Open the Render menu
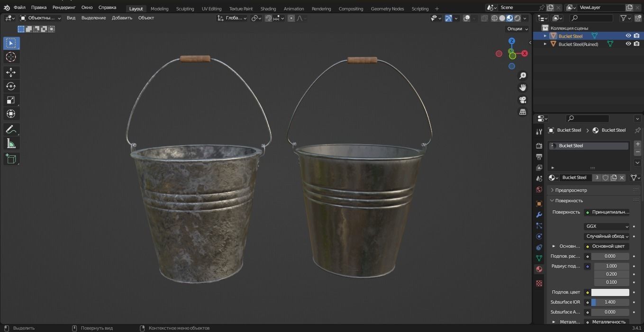Screen dimensions: 644x332 pyautogui.click(x=64, y=8)
